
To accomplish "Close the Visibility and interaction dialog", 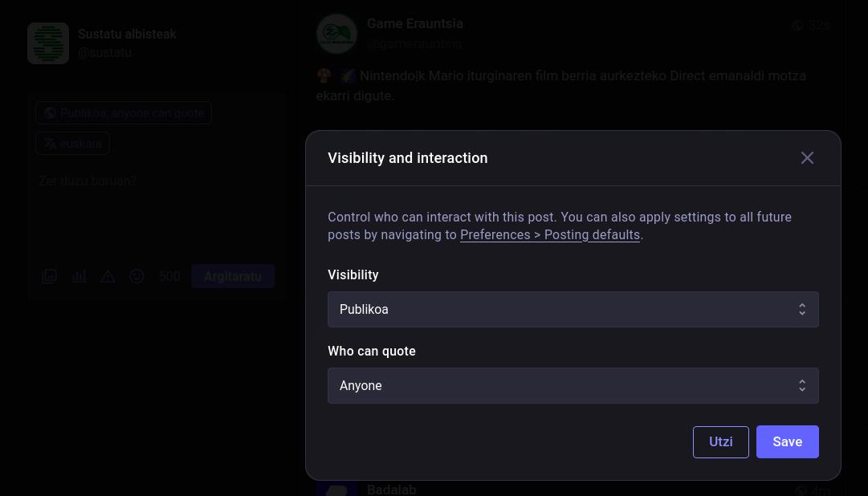I will click(807, 158).
